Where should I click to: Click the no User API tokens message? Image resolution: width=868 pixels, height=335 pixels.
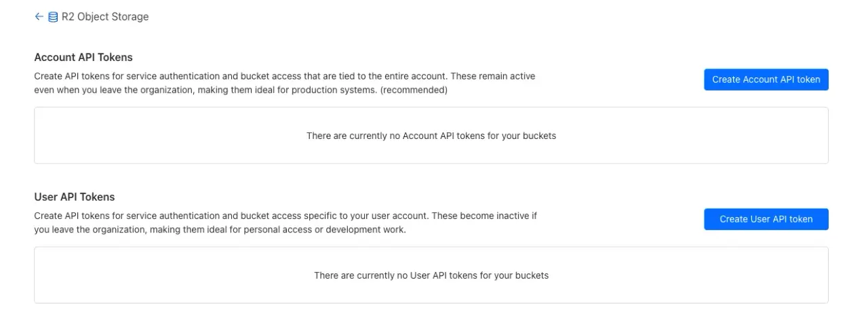pos(431,275)
